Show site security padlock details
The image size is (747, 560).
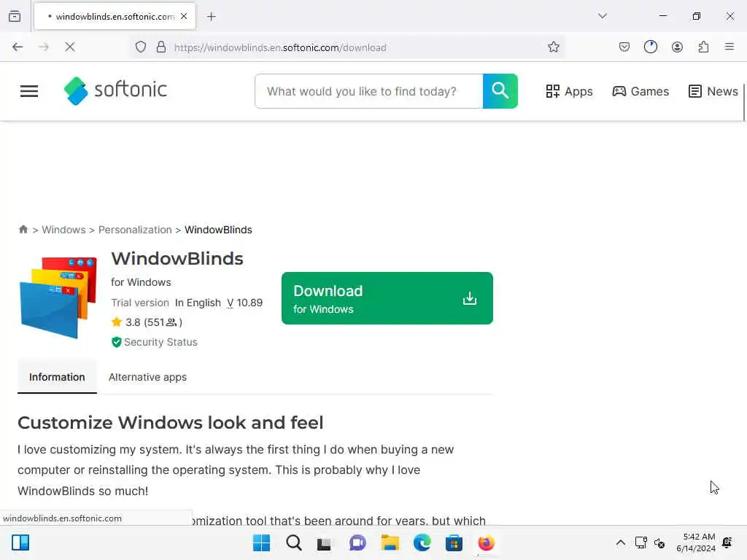point(161,47)
